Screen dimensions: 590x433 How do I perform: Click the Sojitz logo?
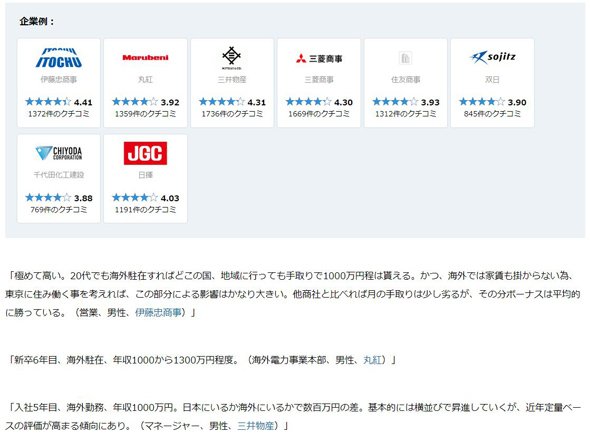click(x=492, y=57)
